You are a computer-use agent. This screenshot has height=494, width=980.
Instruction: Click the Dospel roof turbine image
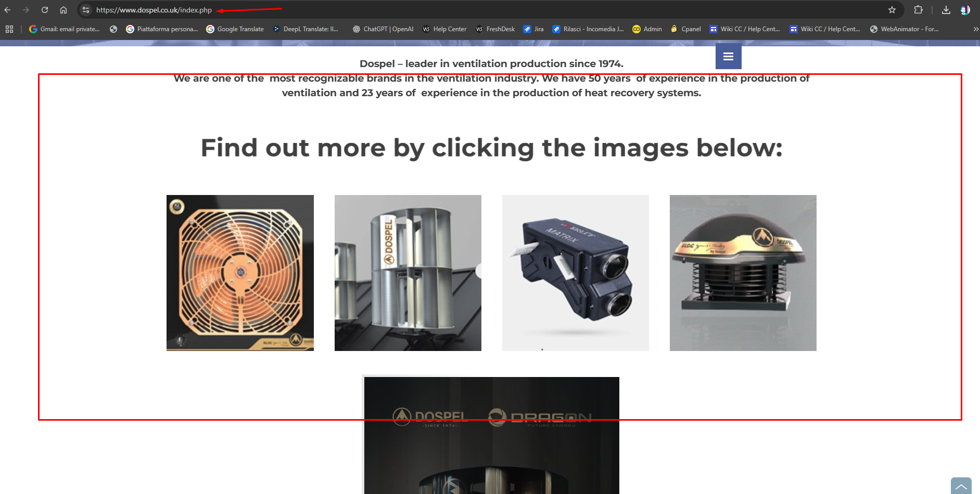(408, 273)
